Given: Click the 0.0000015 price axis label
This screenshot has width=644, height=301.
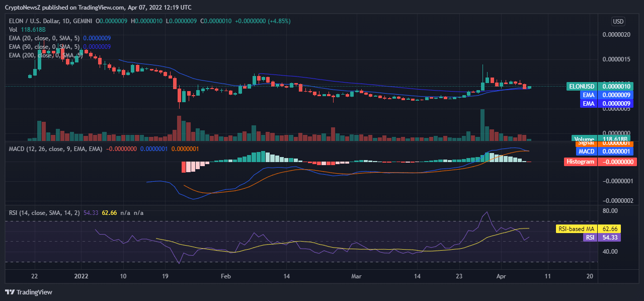Looking at the screenshot, I should [616, 59].
